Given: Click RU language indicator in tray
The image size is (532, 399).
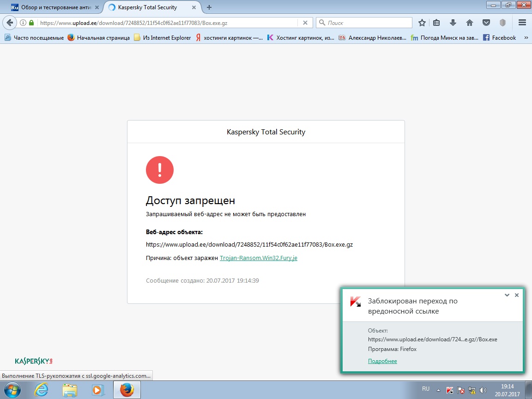Looking at the screenshot, I should pyautogui.click(x=426, y=389).
